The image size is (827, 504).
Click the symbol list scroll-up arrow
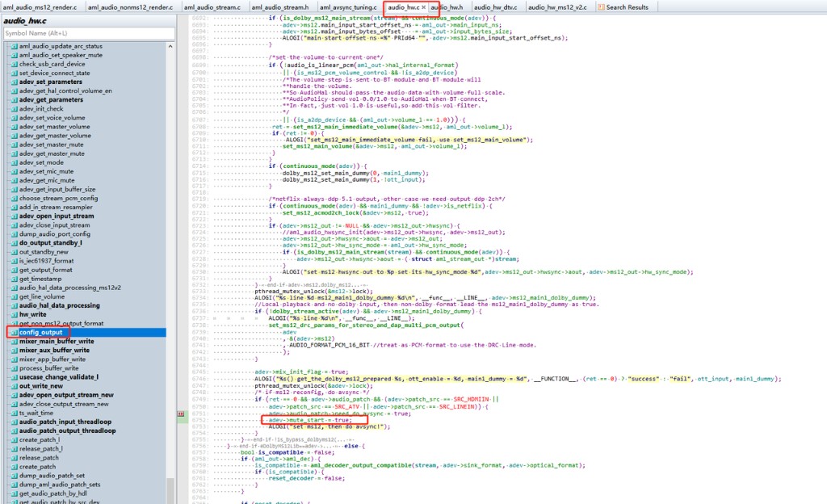tap(170, 46)
